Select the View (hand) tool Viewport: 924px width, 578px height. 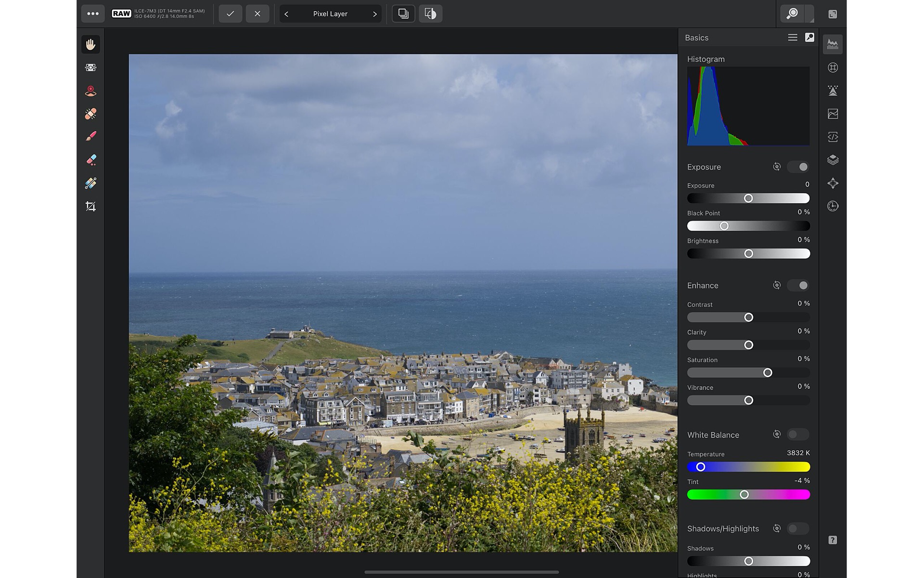[x=90, y=44]
